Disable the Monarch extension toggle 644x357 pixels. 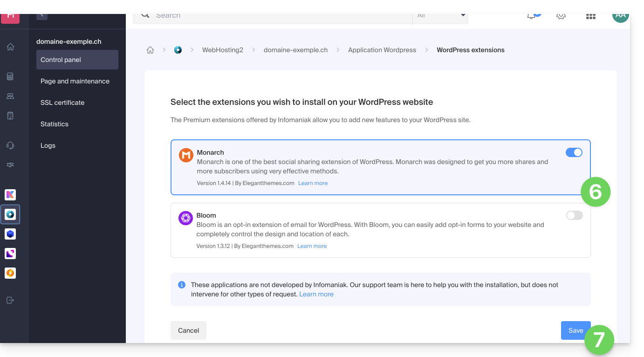574,152
